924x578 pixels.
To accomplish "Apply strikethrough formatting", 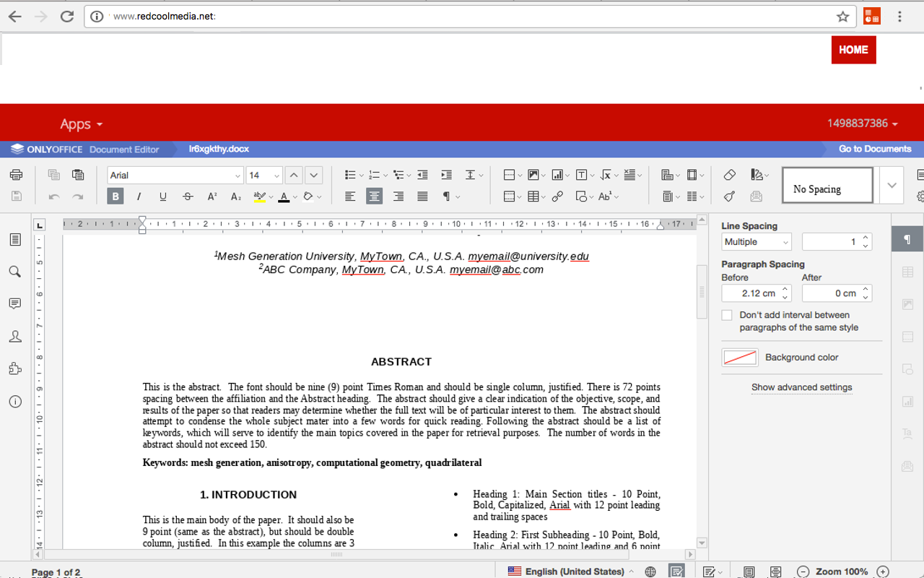I will coord(188,197).
